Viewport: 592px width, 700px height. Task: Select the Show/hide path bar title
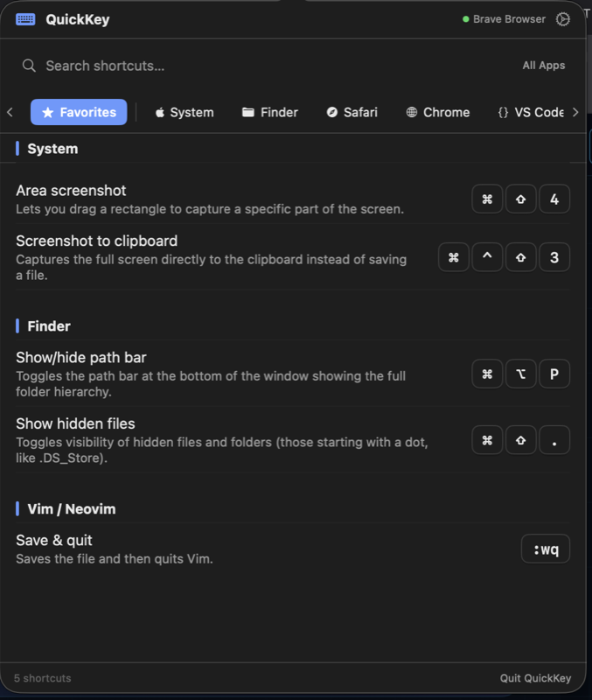(x=81, y=358)
